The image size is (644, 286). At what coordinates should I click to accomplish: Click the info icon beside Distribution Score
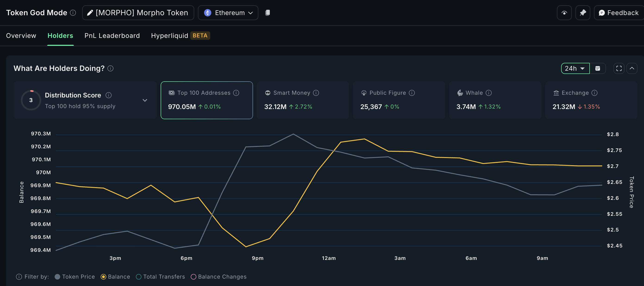(x=109, y=95)
